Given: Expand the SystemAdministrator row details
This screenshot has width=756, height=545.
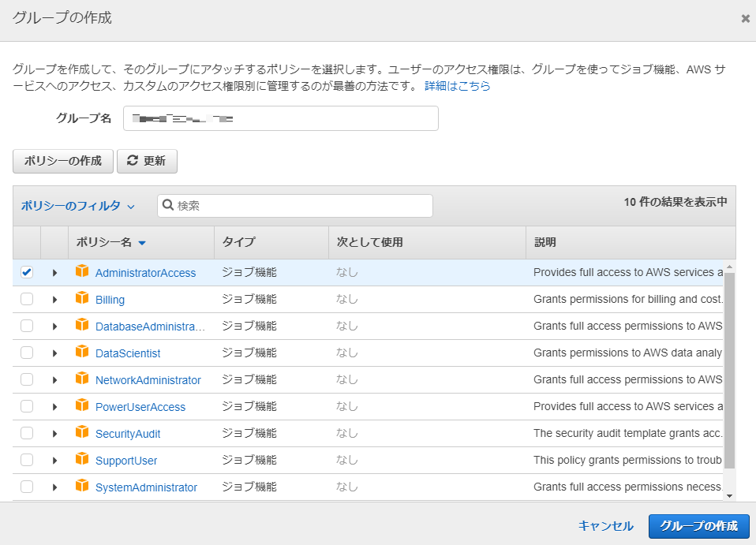Looking at the screenshot, I should pos(54,487).
